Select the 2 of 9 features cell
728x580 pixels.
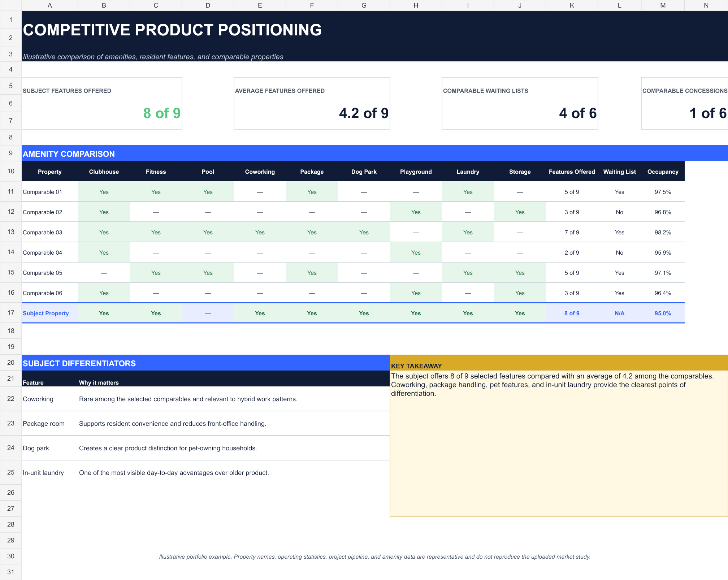pyautogui.click(x=572, y=252)
